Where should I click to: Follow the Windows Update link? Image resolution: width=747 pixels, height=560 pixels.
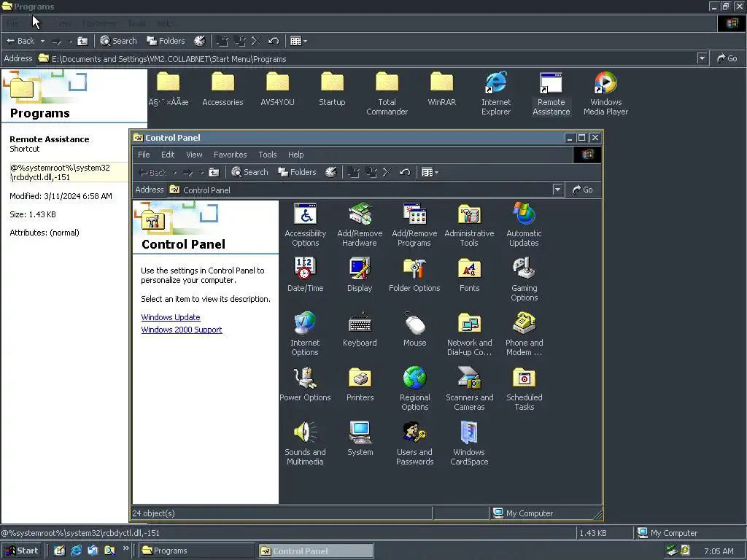coord(171,317)
